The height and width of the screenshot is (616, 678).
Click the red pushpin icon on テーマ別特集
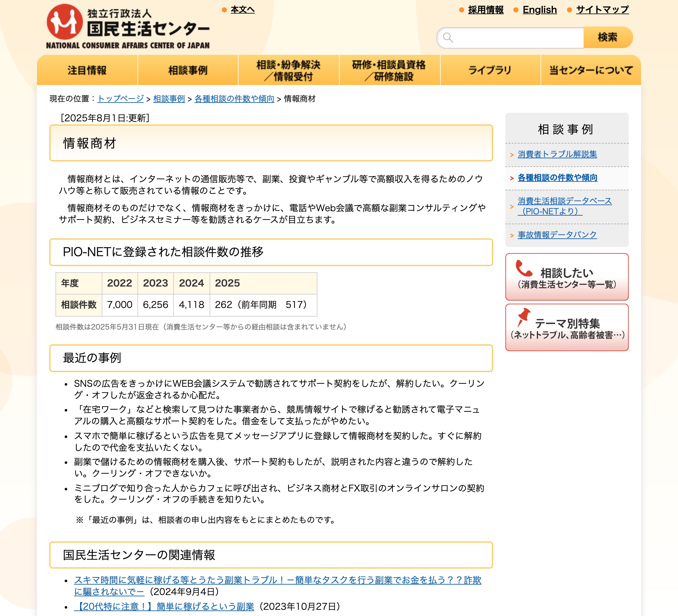coord(523,317)
